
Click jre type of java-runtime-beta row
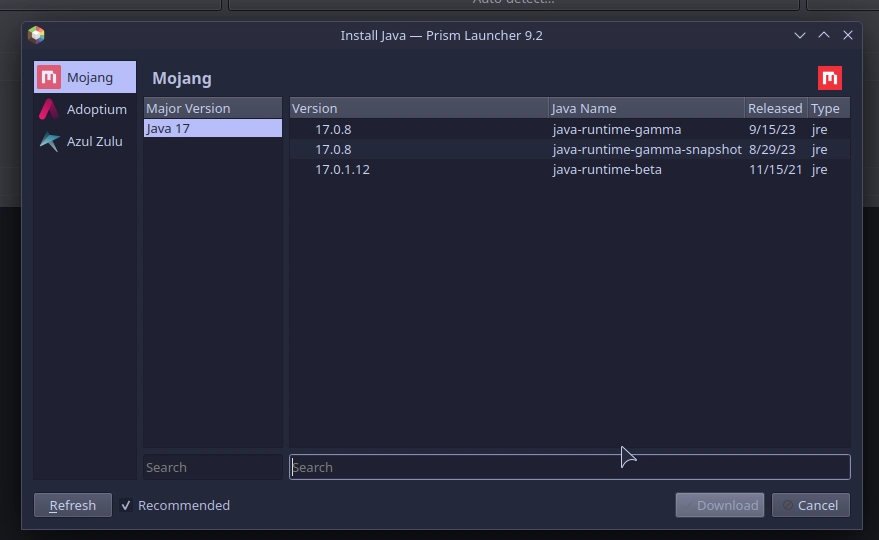coord(819,169)
